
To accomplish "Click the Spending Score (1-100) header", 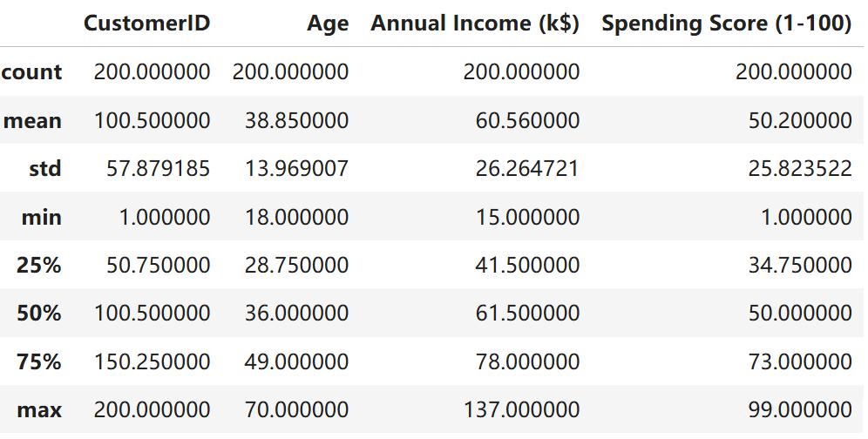I will (x=726, y=24).
